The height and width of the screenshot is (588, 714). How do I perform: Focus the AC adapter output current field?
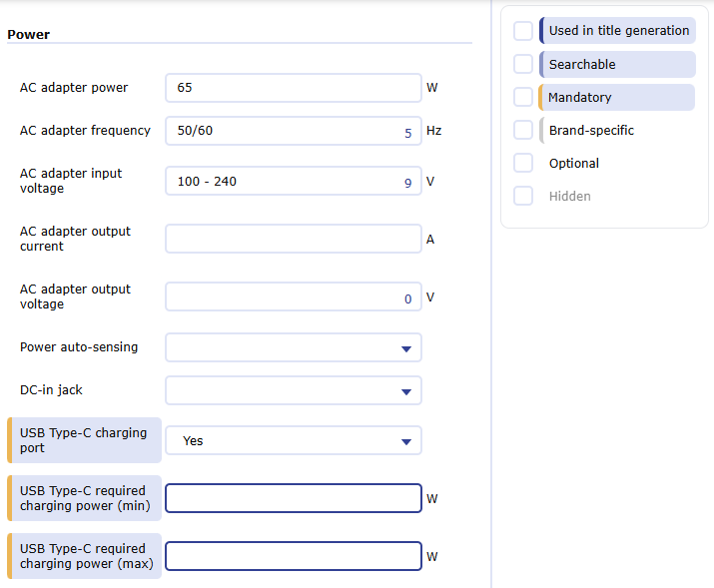coord(294,240)
